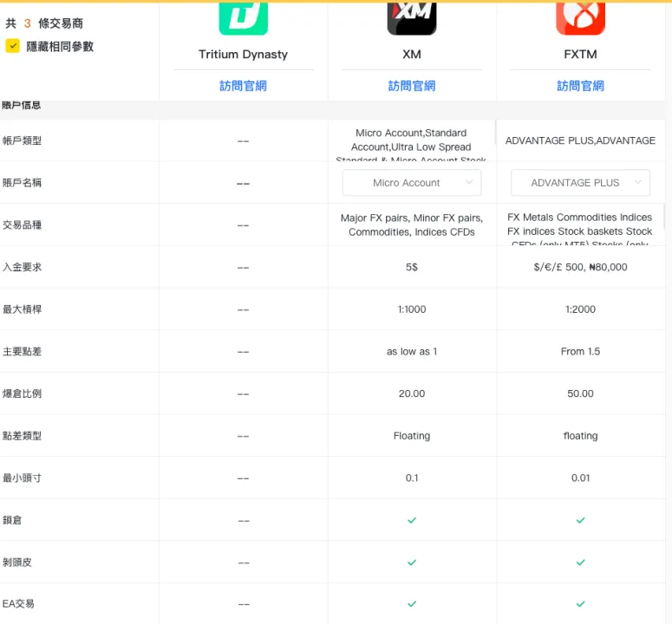Click the XM 剝頭皮 checkmark

point(411,562)
